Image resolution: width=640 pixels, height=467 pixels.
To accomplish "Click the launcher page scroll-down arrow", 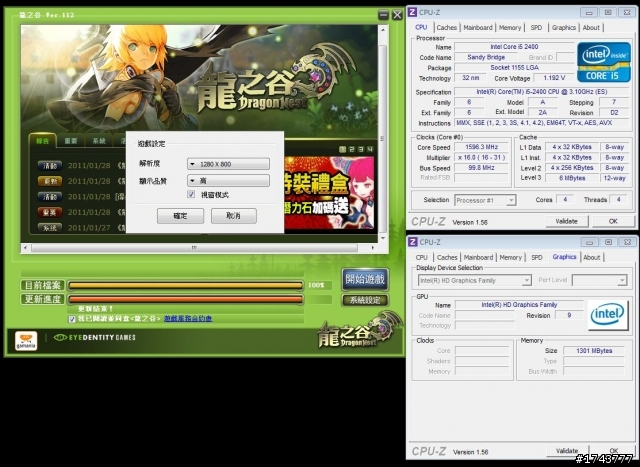I will tap(383, 238).
